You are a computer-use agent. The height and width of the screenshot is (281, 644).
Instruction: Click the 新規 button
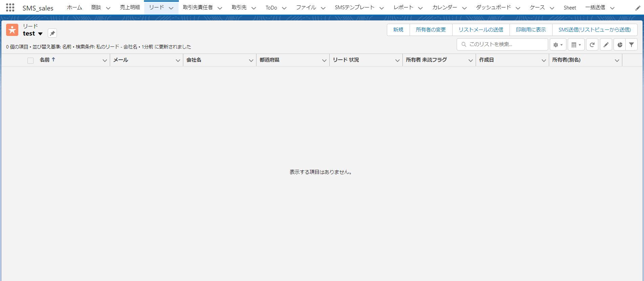pyautogui.click(x=398, y=30)
